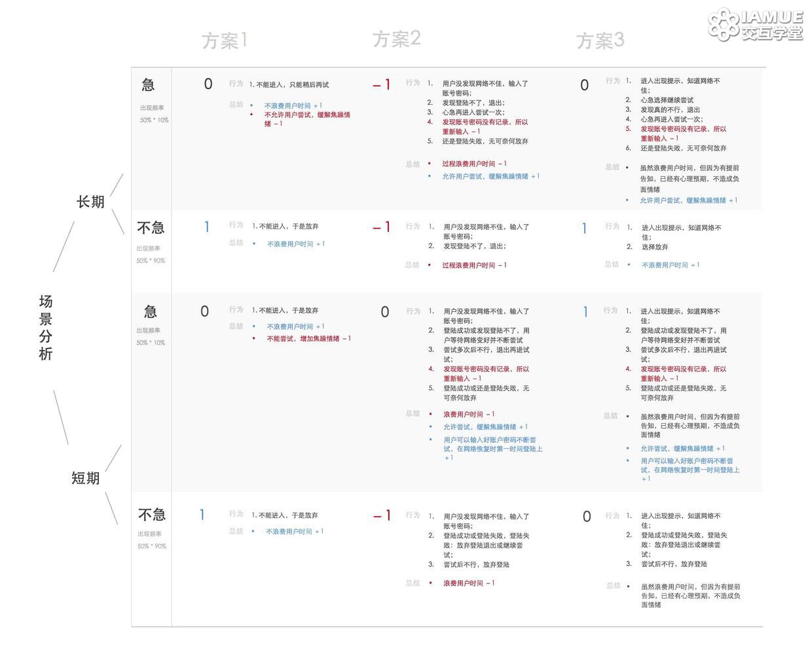Click "心急再进入尝试一次" step in 方案2
The image size is (812, 655).
[473, 112]
